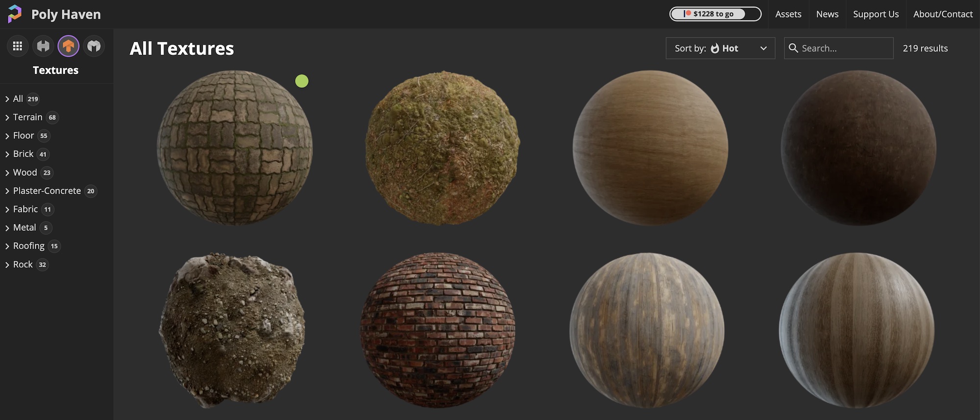Click the green dot near first texture
The height and width of the screenshot is (420, 980).
pos(302,81)
